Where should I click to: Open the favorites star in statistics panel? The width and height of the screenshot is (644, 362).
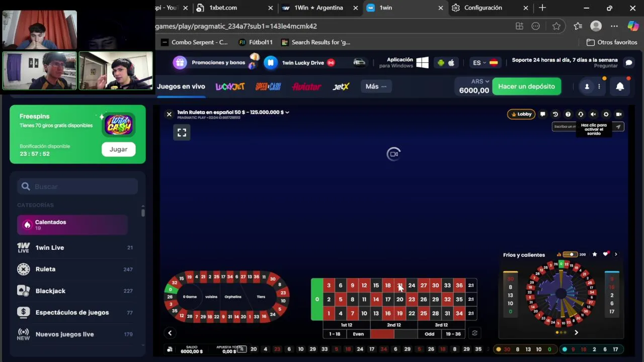click(x=595, y=254)
